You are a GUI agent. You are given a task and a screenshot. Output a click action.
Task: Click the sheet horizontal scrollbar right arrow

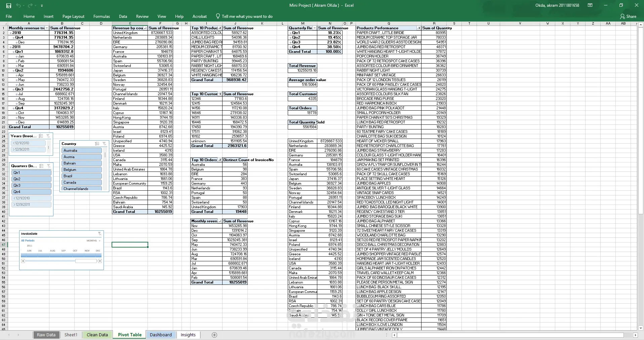point(635,335)
